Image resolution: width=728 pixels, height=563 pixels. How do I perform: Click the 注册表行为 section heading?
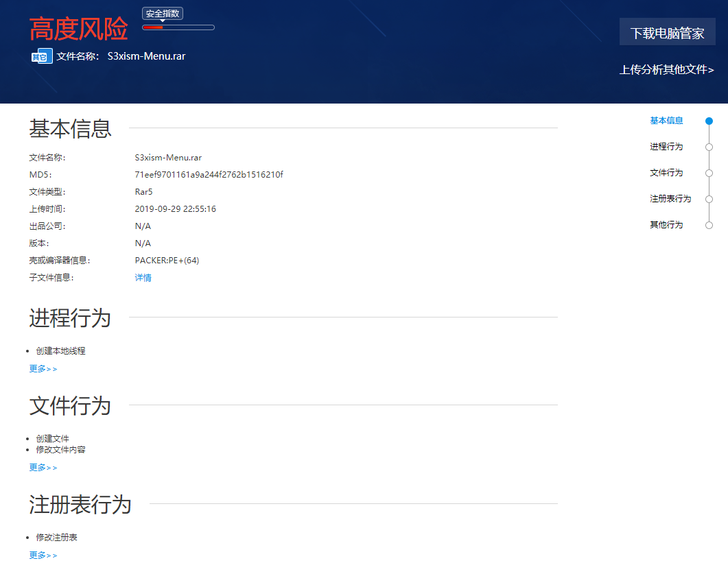(x=80, y=505)
